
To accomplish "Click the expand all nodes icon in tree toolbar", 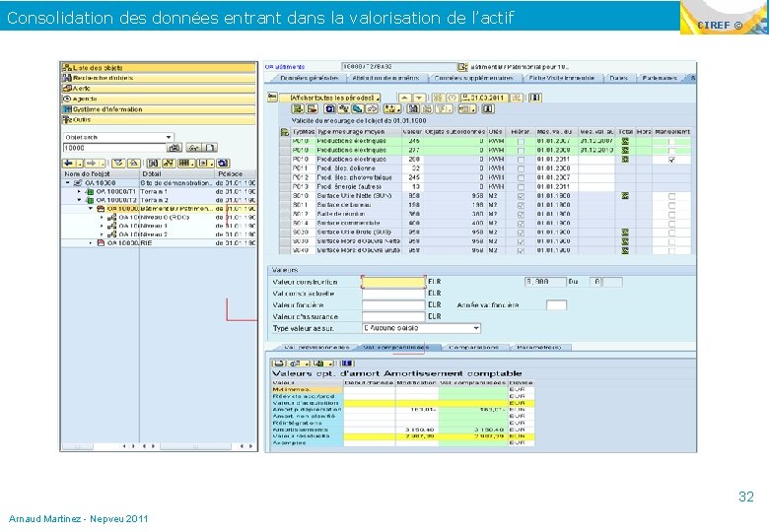I will (x=117, y=164).
